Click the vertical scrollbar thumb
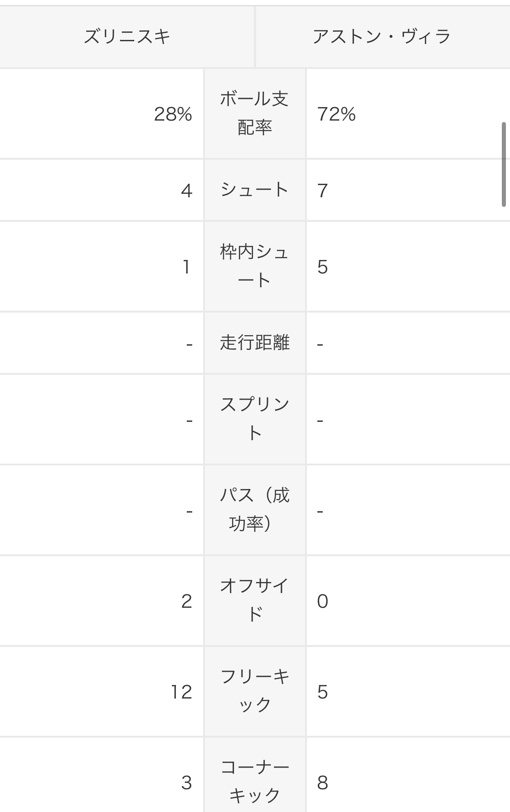 click(504, 164)
